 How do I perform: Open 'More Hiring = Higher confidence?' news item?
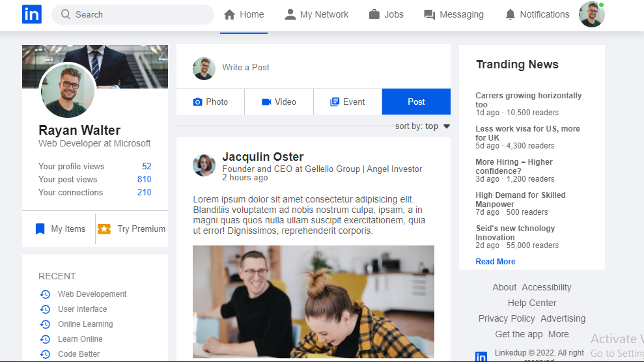(x=514, y=166)
